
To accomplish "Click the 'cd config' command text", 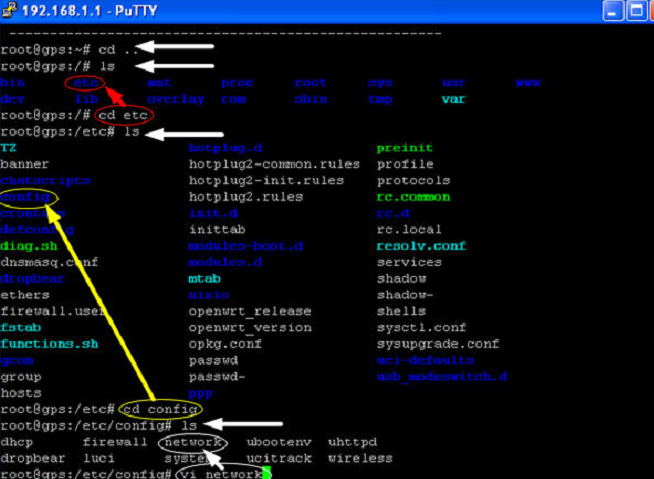I will coord(160,409).
